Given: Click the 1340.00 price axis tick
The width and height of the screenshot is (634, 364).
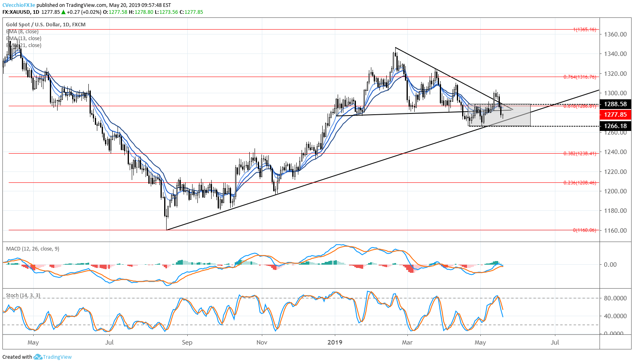Looking at the screenshot, I should [615, 54].
